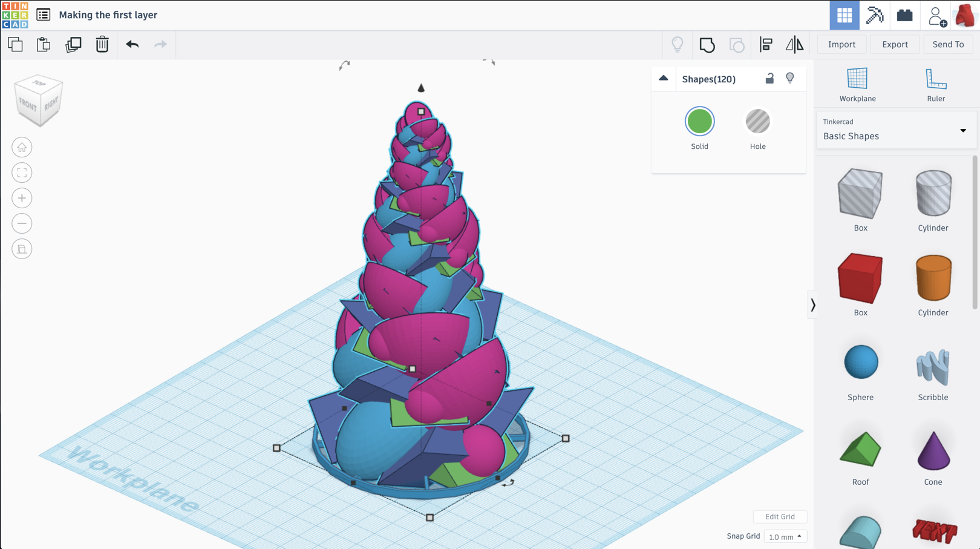The width and height of the screenshot is (980, 549).
Task: Switch to 3D design grid view
Action: [844, 15]
